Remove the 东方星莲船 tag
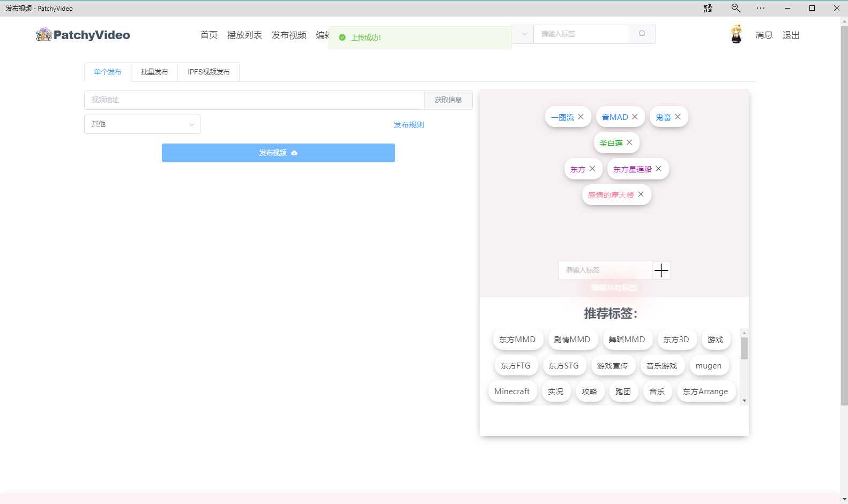This screenshot has height=504, width=848. point(658,169)
